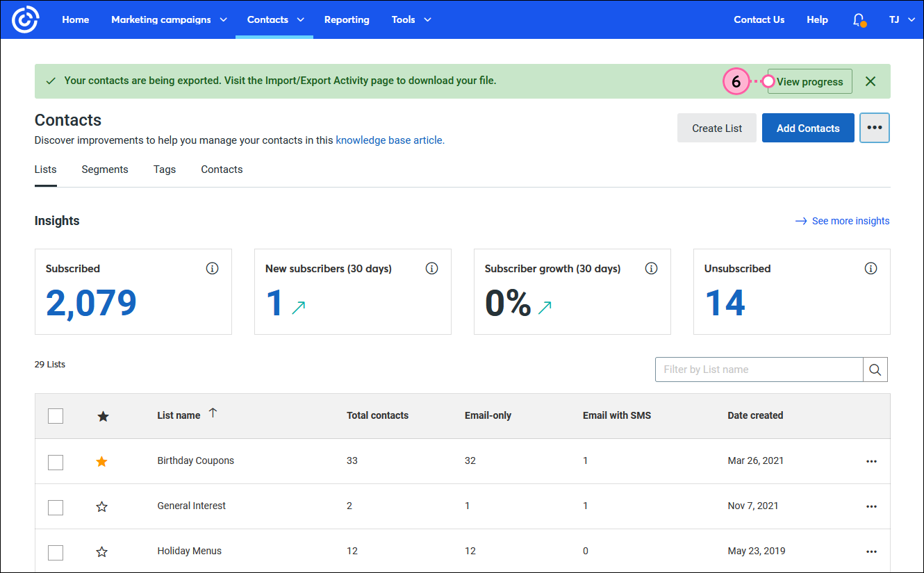Click the Constant Contact logo
The width and height of the screenshot is (924, 573).
click(x=26, y=19)
